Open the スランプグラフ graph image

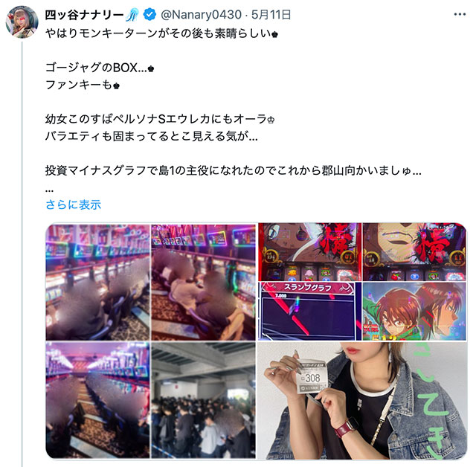(309, 312)
